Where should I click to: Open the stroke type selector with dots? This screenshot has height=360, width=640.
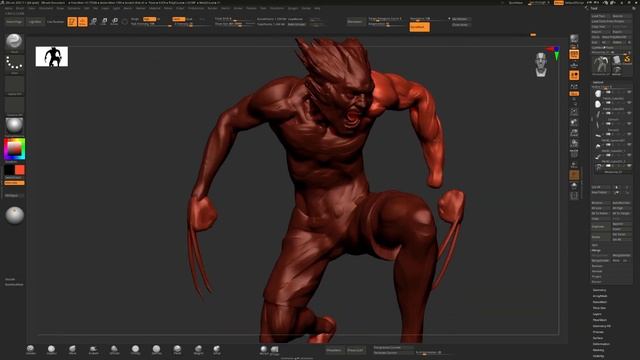pyautogui.click(x=14, y=64)
